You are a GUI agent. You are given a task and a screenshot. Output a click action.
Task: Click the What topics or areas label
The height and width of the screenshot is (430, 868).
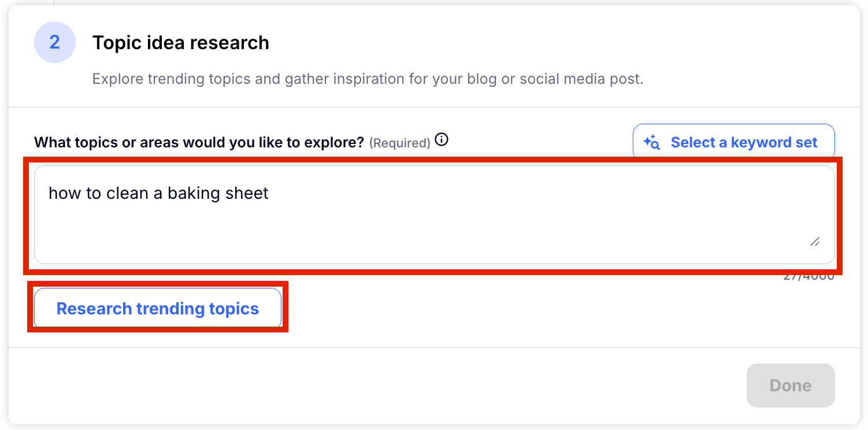(x=199, y=142)
